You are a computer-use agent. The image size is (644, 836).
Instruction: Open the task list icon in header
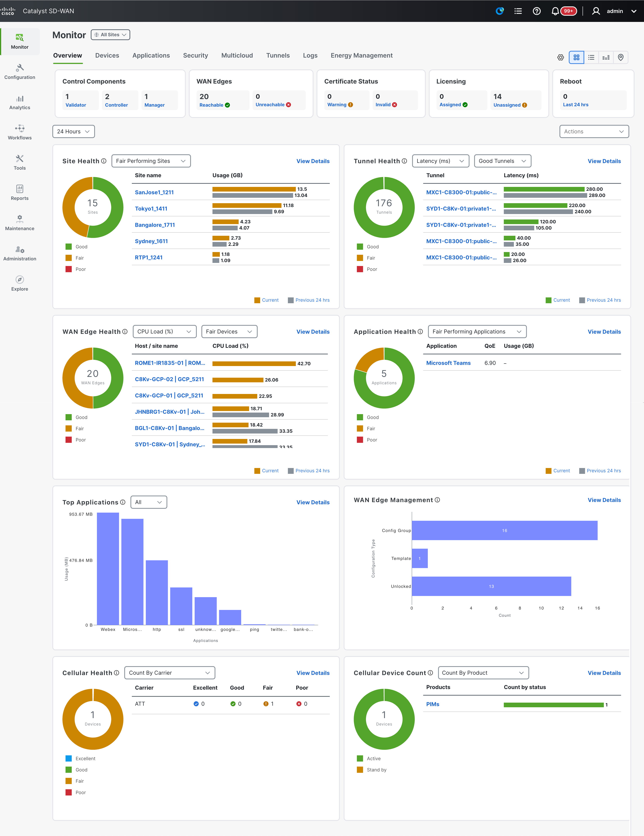pos(518,11)
